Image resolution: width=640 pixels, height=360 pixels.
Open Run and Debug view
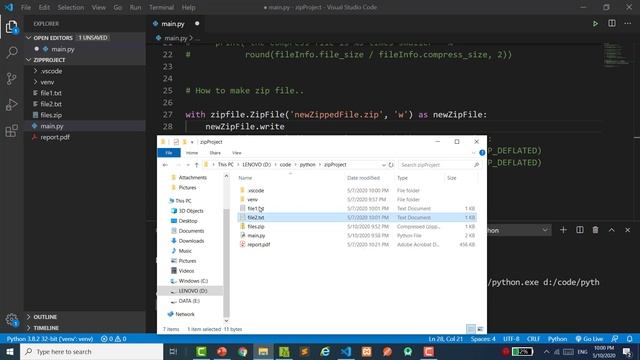point(11,104)
